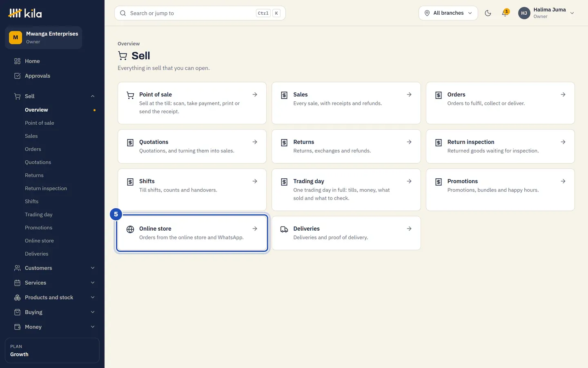
Task: Click the Quotations card icon
Action: pos(130,143)
